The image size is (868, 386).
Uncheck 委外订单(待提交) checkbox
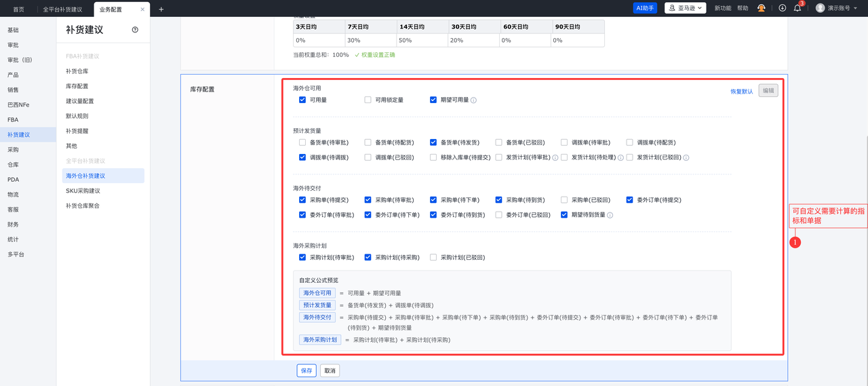tap(630, 200)
